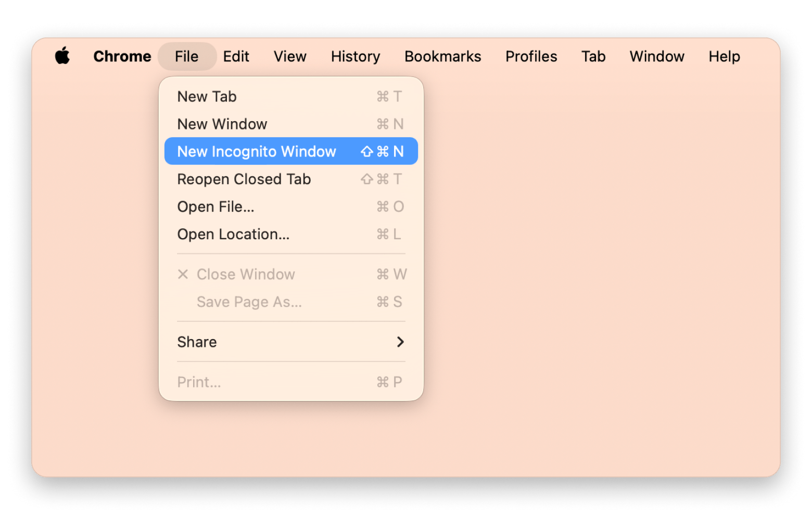Choose Reopen Closed Tab
812x519 pixels.
point(244,179)
